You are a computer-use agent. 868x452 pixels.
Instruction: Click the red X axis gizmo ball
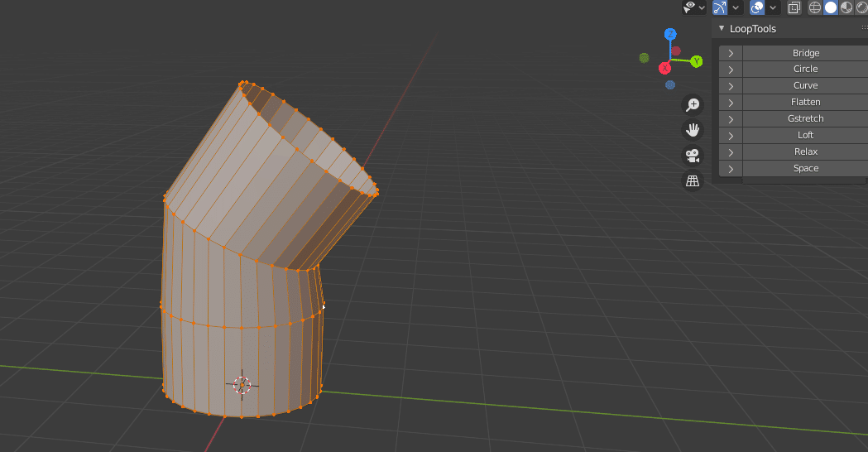point(664,68)
